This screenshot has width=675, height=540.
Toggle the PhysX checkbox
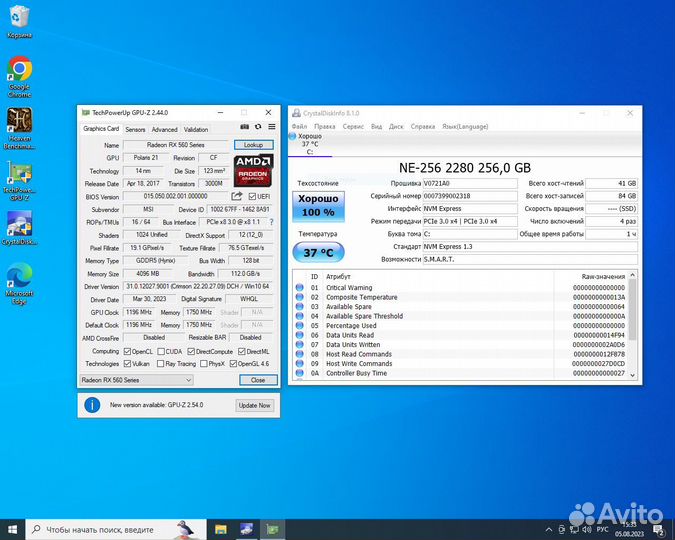pos(204,363)
